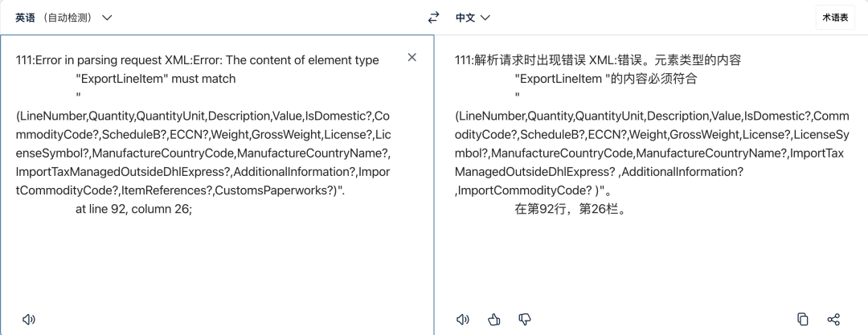Play audio of the English source text
Image resolution: width=868 pixels, height=335 pixels.
click(29, 319)
